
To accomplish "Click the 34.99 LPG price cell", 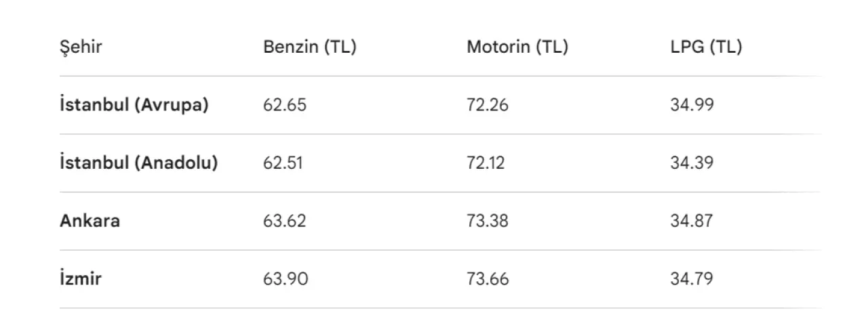I will [x=692, y=106].
